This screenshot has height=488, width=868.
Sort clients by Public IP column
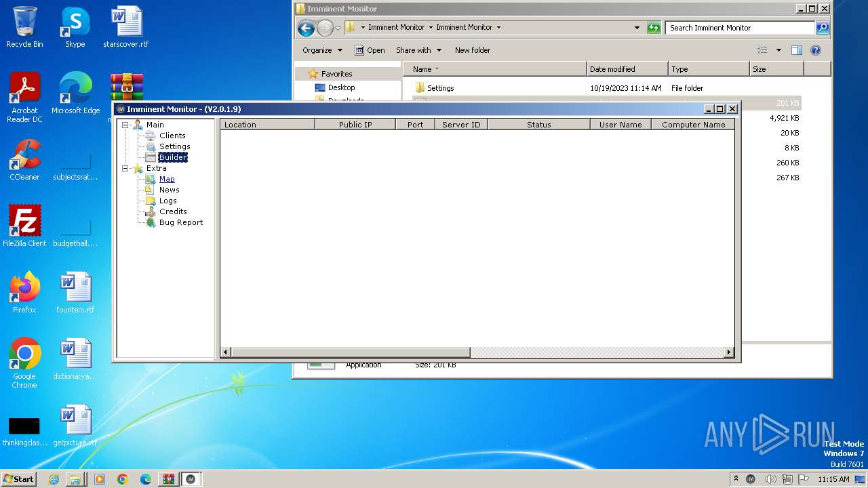tap(355, 125)
